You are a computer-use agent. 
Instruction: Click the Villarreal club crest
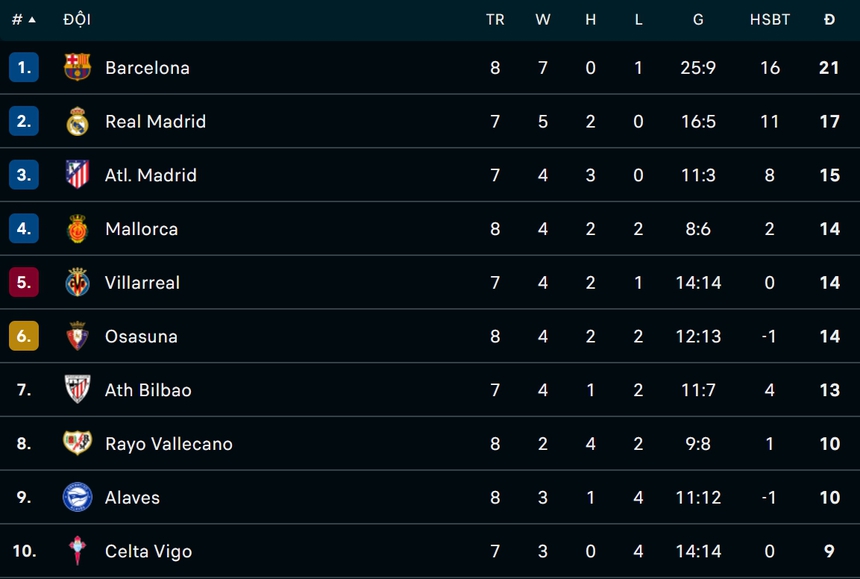pos(77,283)
